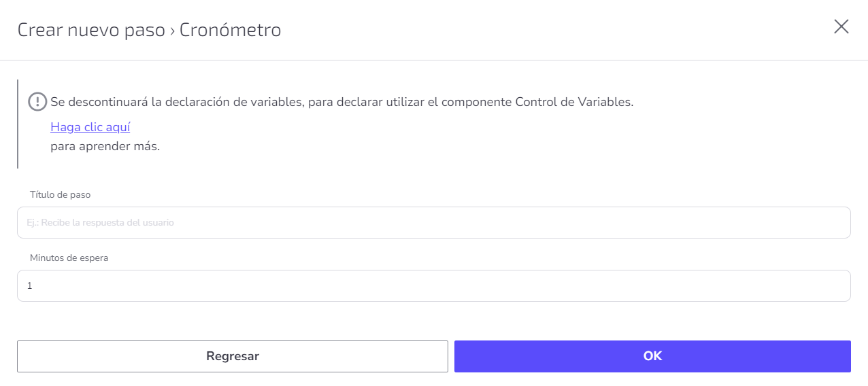Click the 'Título de paso' label
The width and height of the screenshot is (868, 386).
coord(60,194)
